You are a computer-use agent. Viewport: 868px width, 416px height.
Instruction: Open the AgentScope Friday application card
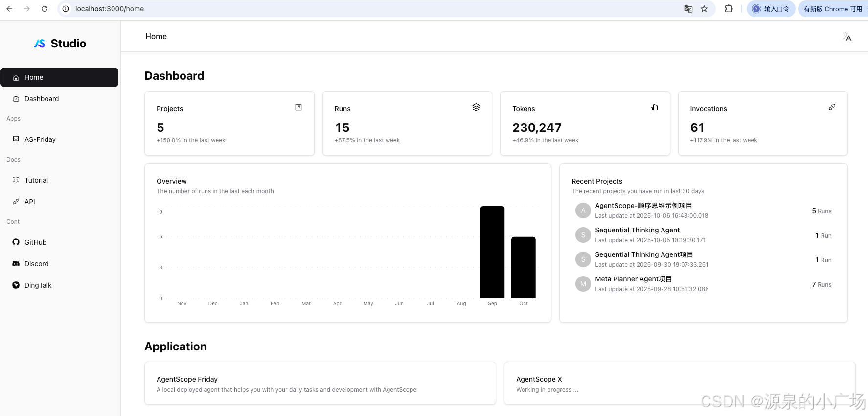pyautogui.click(x=320, y=383)
